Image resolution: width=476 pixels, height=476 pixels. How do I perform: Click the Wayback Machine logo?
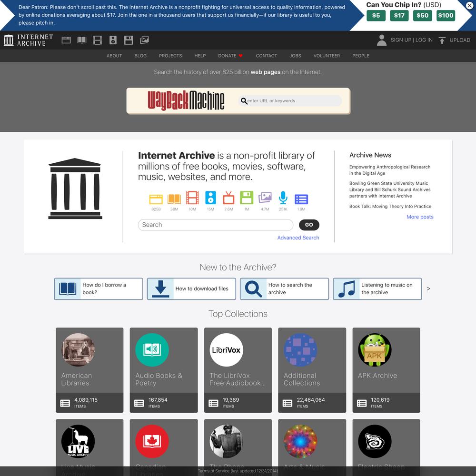186,100
